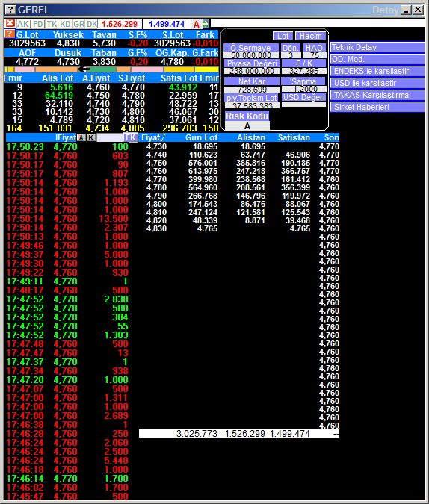
Task: Open Teknik Detay
Action: [377, 47]
